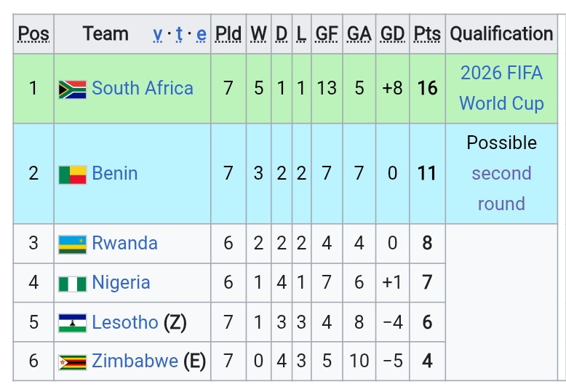Click the GD column header abbreviation

[393, 34]
